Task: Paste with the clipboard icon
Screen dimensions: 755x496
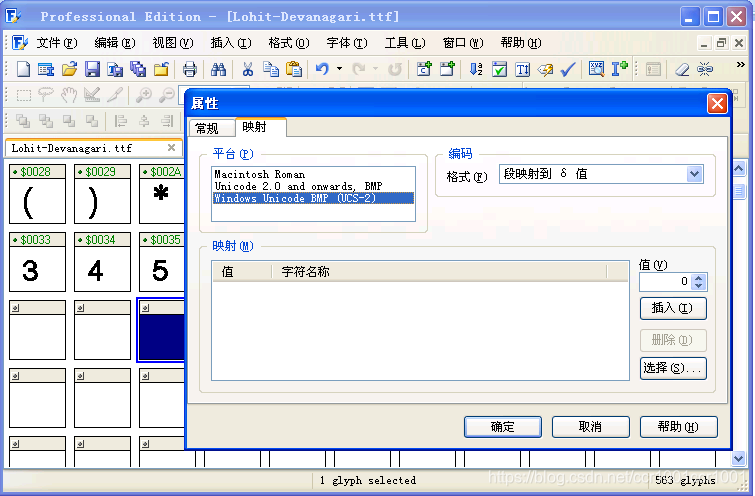Action: [x=294, y=69]
